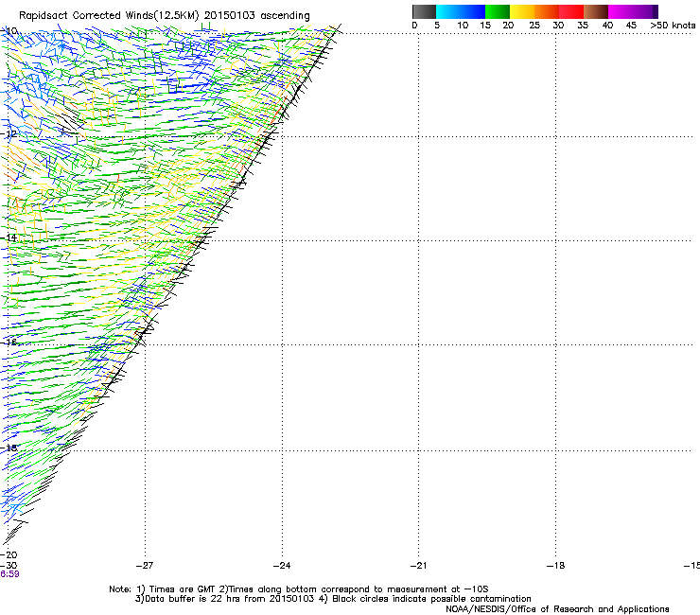Click the cyan-blue 5-15 knots legend swatch
Image resolution: width=700 pixels, height=615 pixels.
point(461,11)
